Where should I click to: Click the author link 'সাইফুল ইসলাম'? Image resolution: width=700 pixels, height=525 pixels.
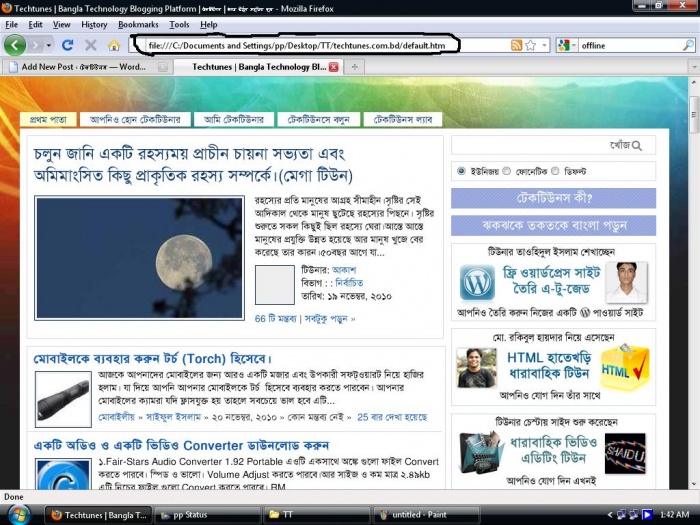click(x=173, y=417)
